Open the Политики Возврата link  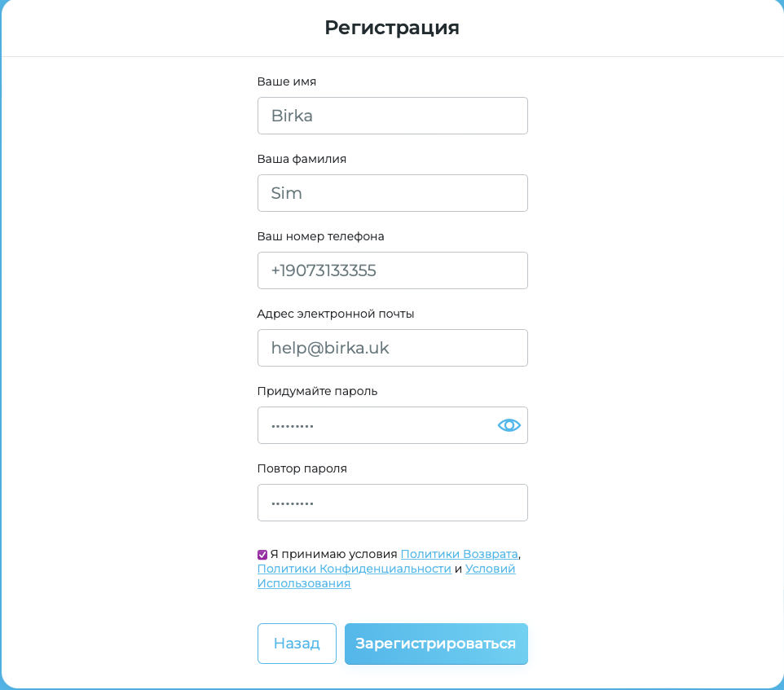[459, 554]
